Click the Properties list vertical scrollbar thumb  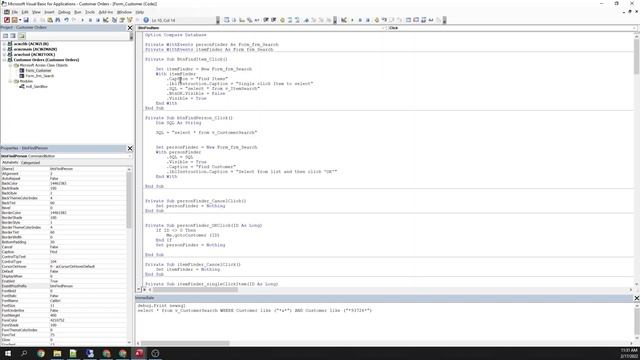129,200
